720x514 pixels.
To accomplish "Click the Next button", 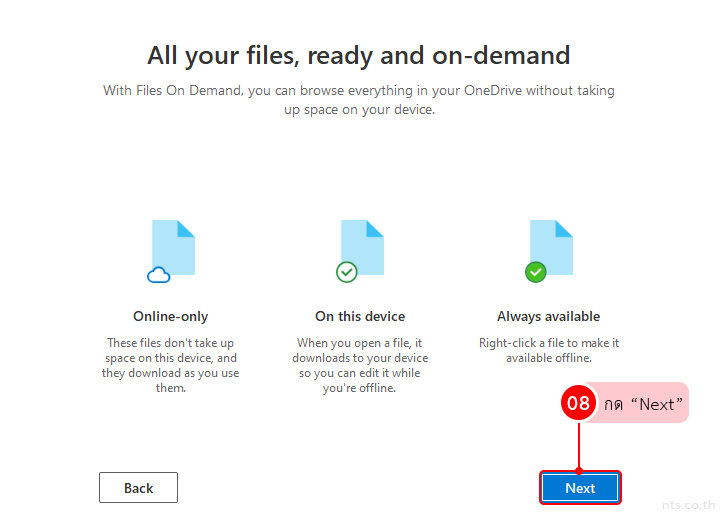I will pos(580,487).
